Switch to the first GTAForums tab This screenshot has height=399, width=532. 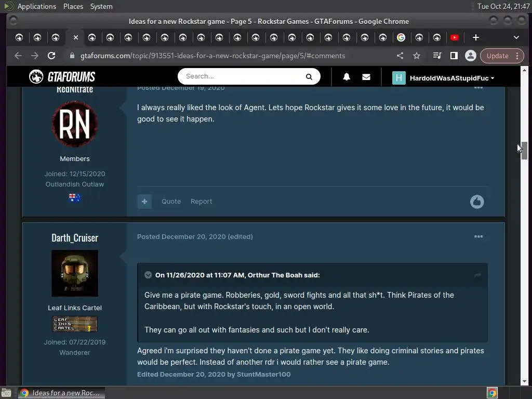(x=19, y=37)
